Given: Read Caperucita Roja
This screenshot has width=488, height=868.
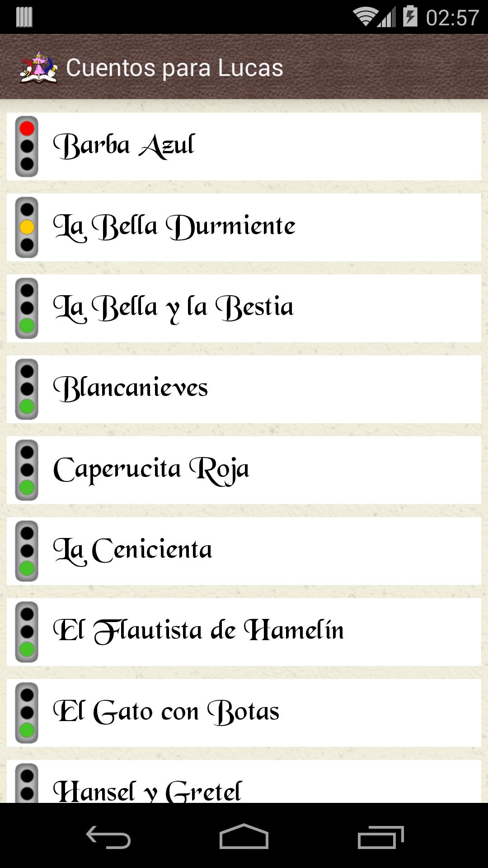Looking at the screenshot, I should click(x=151, y=470).
